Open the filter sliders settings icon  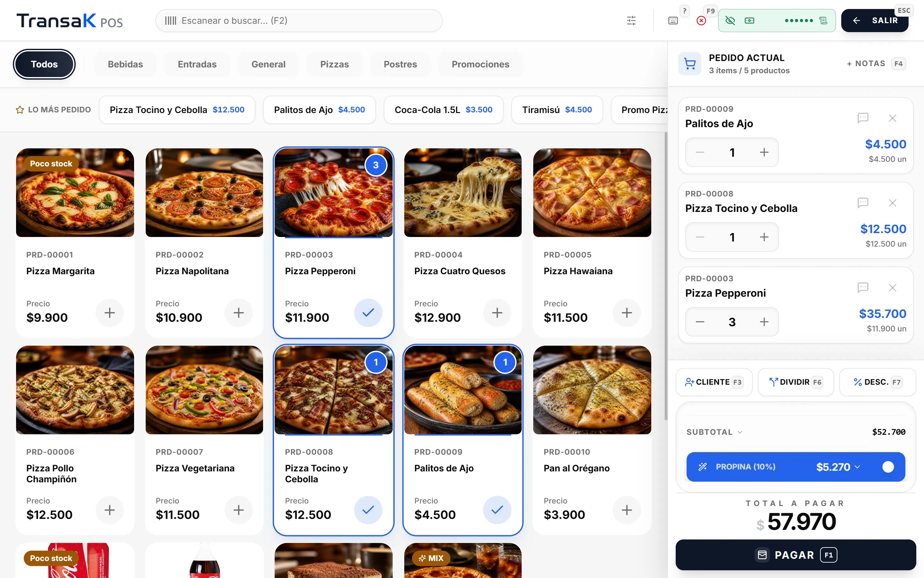tap(631, 21)
